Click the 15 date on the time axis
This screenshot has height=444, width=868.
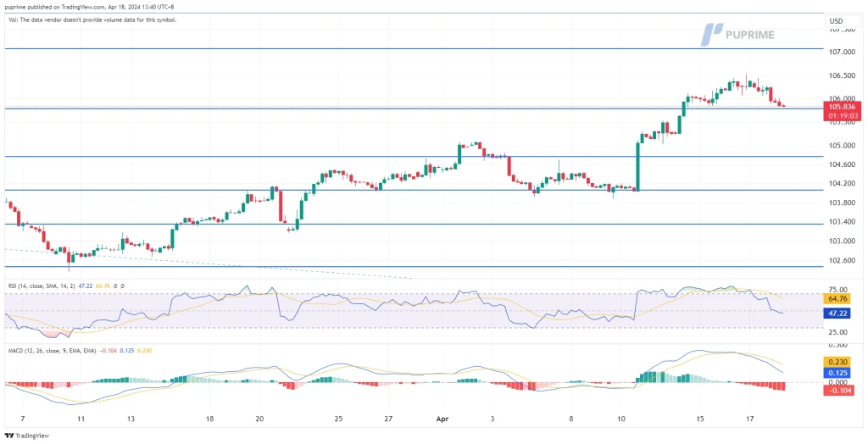[x=700, y=419]
